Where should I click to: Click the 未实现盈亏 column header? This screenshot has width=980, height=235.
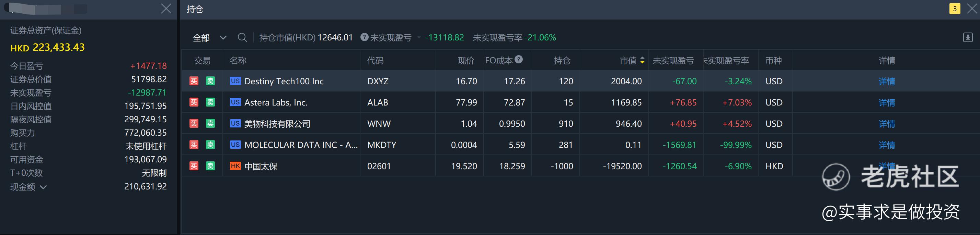(673, 60)
